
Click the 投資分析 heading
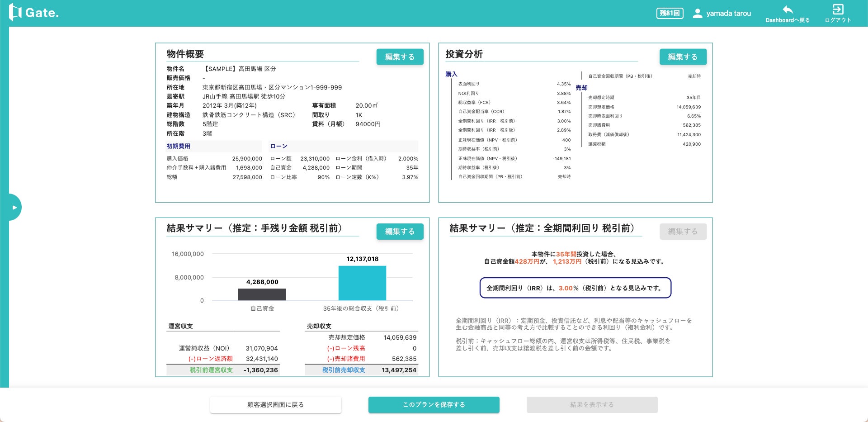[464, 54]
